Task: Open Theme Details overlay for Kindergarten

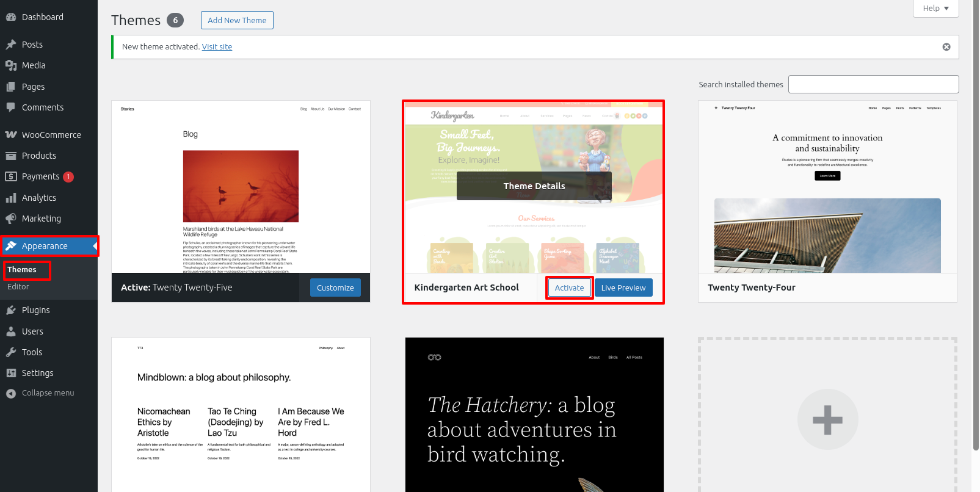Action: coord(534,186)
